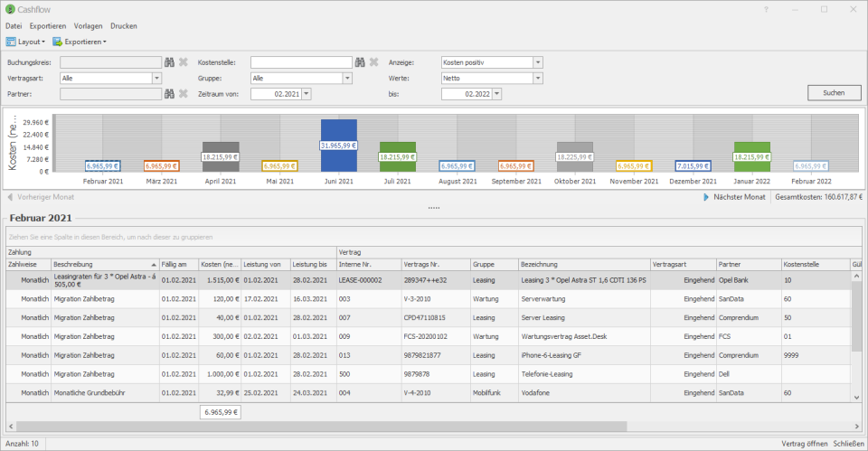This screenshot has width=868, height=451.
Task: Select the blue Juni 2021 bar in chart
Action: [339, 145]
